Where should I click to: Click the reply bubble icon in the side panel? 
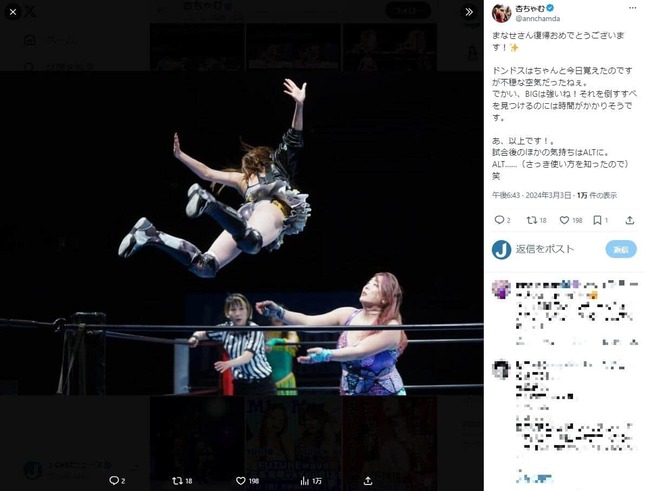tap(499, 220)
